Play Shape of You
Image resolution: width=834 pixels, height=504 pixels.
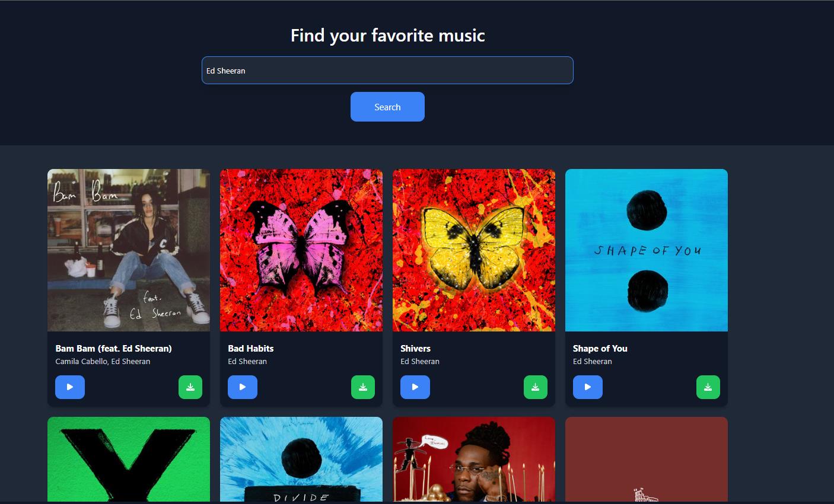coord(588,387)
